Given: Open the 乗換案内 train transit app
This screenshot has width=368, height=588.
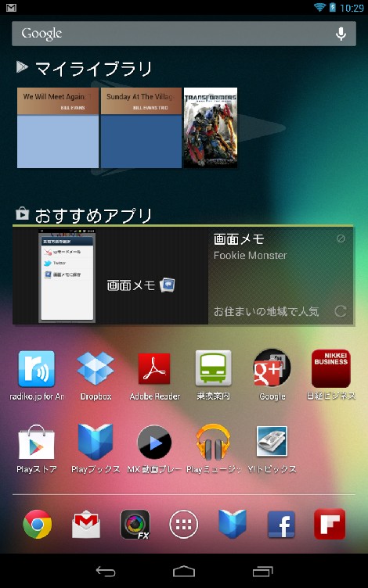Looking at the screenshot, I should coord(213,369).
